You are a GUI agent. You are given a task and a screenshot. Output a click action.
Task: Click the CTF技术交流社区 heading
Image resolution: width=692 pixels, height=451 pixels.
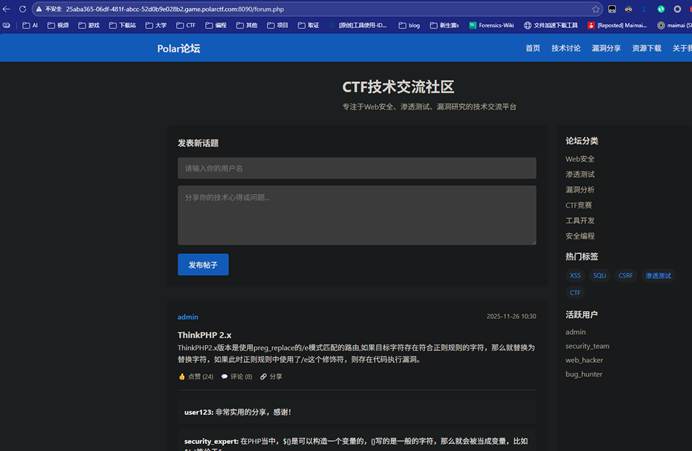(x=398, y=87)
